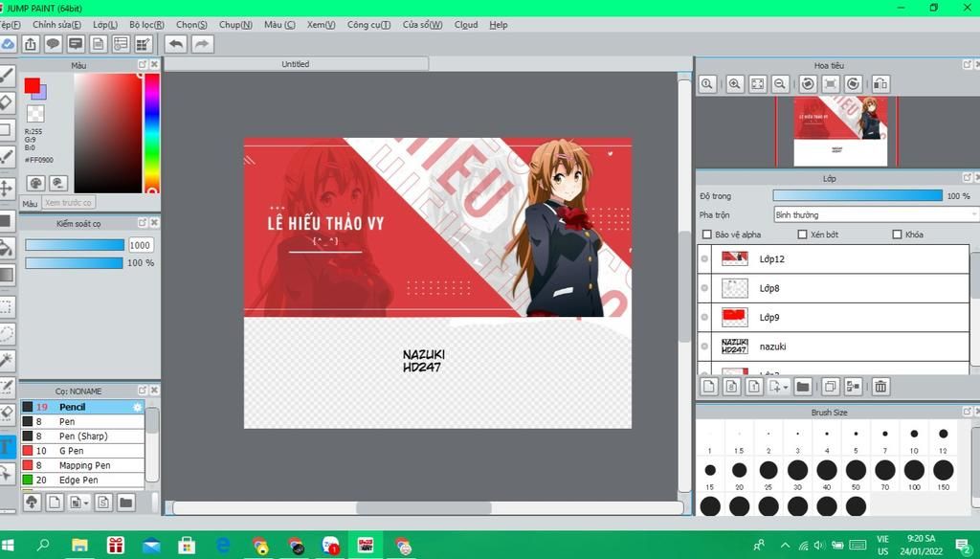Select the Edge Pen brush

(x=82, y=481)
